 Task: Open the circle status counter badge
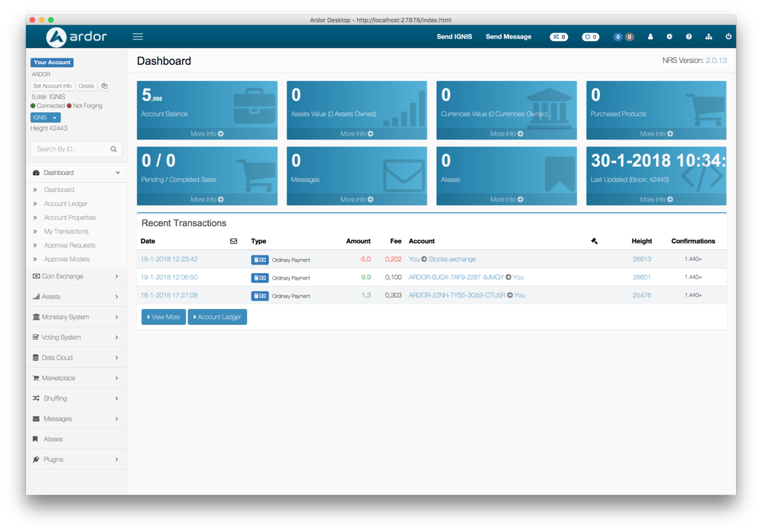coord(591,37)
